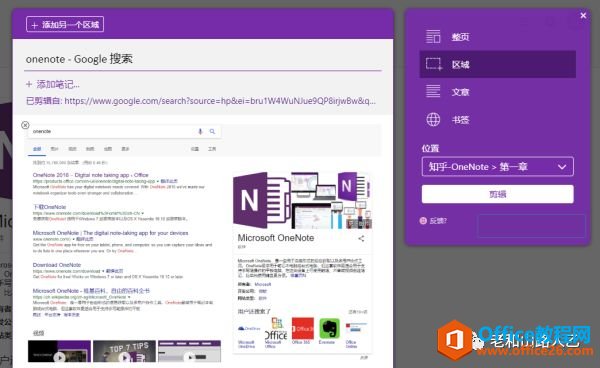
Task: Select the 书签 bookmark clip mode
Action: (x=497, y=120)
